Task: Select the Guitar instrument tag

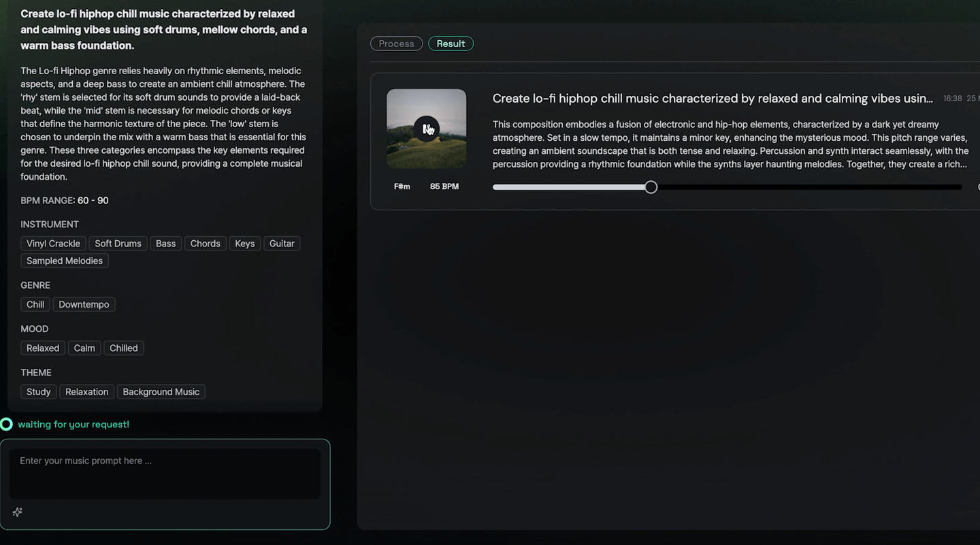Action: coord(282,244)
